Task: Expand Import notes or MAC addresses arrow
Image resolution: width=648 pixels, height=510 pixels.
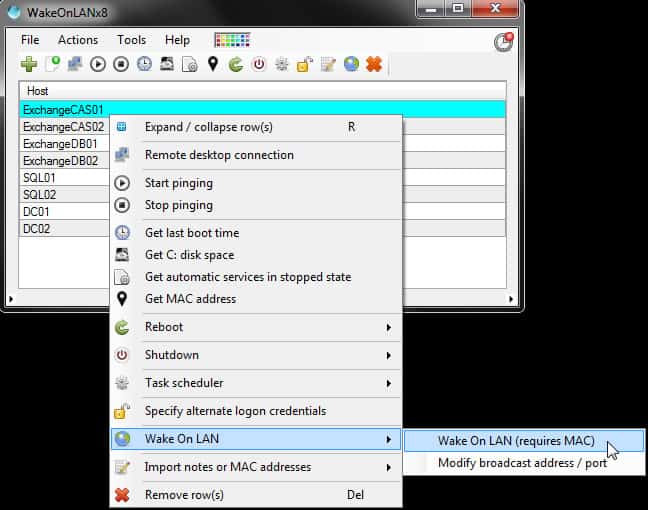Action: pyautogui.click(x=388, y=467)
